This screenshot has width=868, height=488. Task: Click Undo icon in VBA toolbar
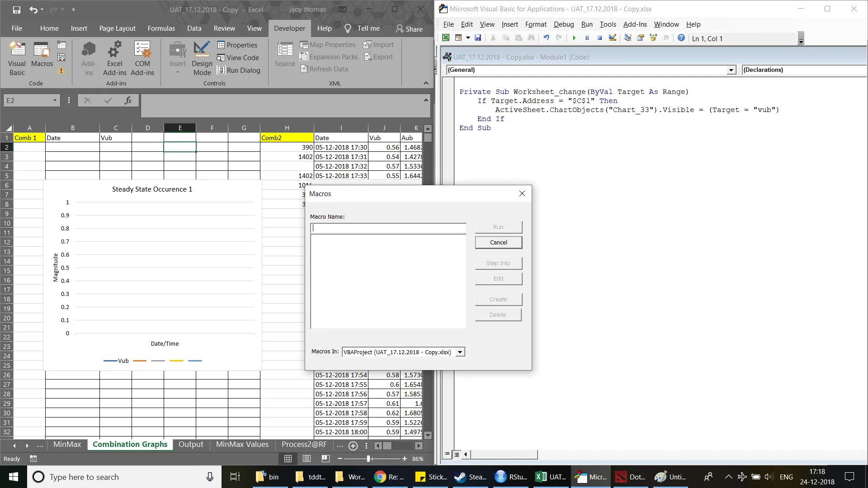click(547, 38)
